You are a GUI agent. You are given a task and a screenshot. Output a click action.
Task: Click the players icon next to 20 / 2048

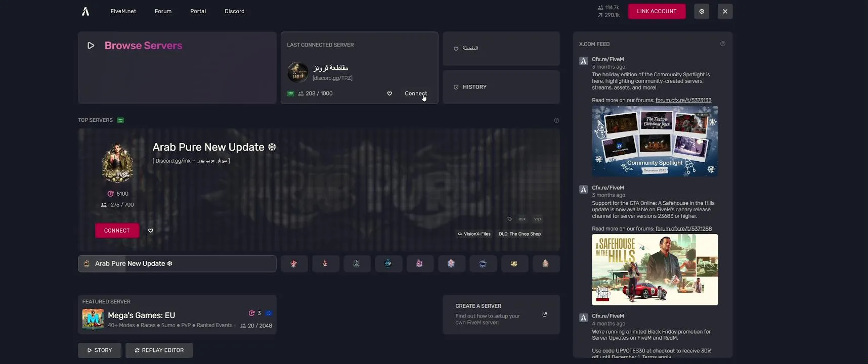pyautogui.click(x=243, y=326)
